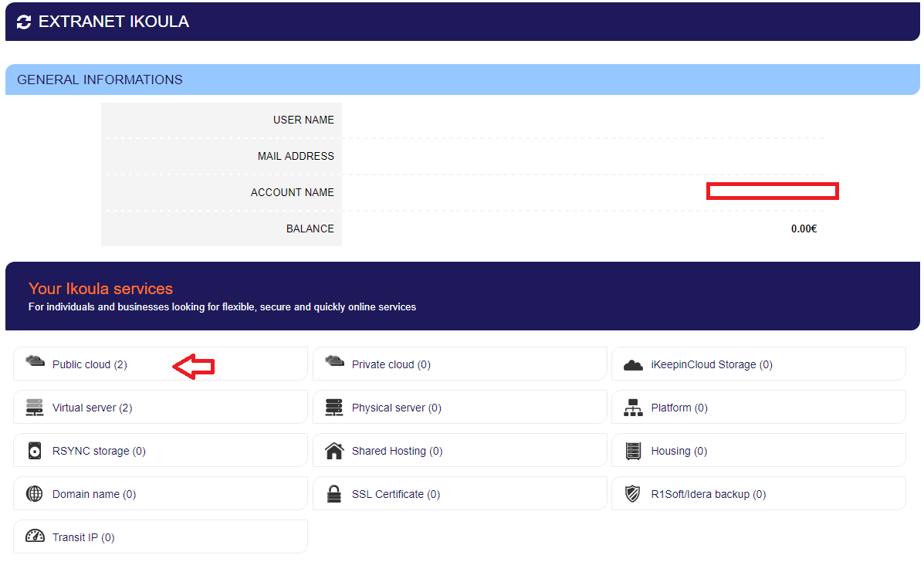
Task: Click the Physical server icon
Action: [334, 408]
